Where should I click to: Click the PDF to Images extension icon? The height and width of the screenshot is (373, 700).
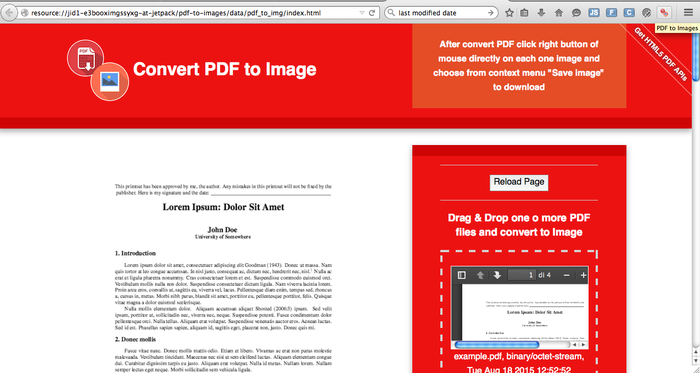click(x=664, y=13)
